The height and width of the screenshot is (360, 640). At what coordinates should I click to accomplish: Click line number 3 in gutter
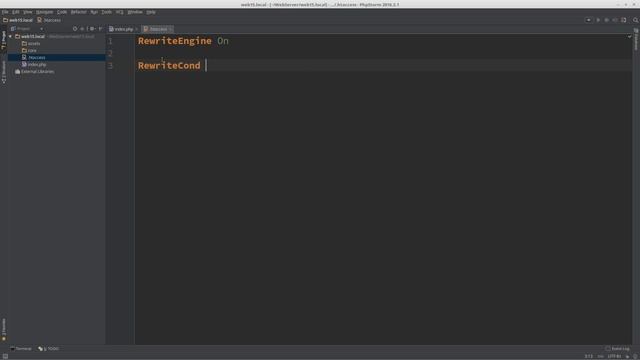tap(110, 66)
